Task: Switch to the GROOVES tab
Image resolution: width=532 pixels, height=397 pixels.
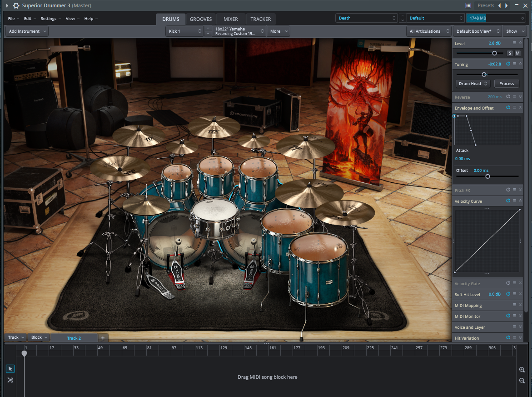Action: click(x=201, y=19)
